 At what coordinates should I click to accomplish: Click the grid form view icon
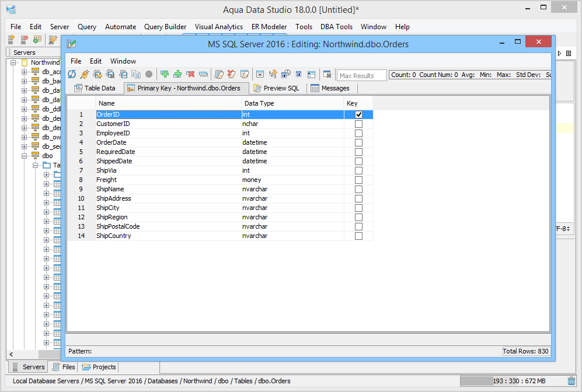pos(260,74)
